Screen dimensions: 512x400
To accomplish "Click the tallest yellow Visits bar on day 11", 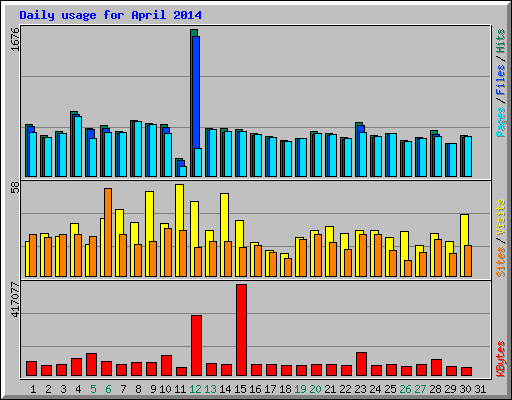I will 179,207.
